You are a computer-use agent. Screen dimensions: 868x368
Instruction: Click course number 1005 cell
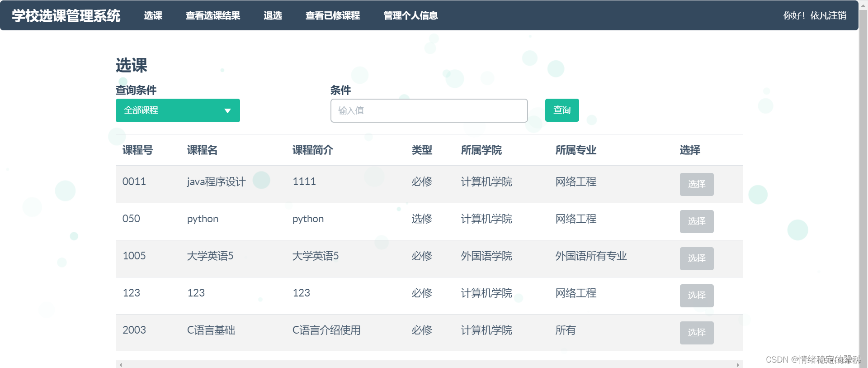134,256
